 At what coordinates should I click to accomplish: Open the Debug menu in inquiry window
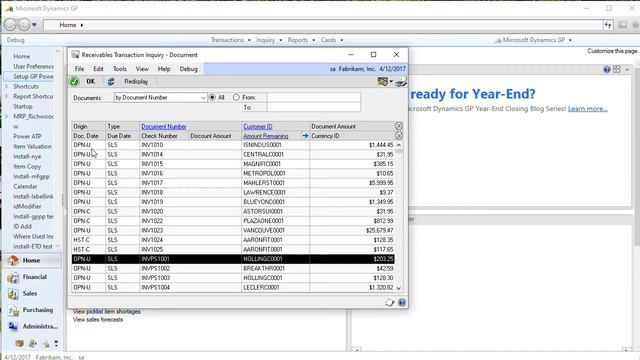click(x=189, y=69)
